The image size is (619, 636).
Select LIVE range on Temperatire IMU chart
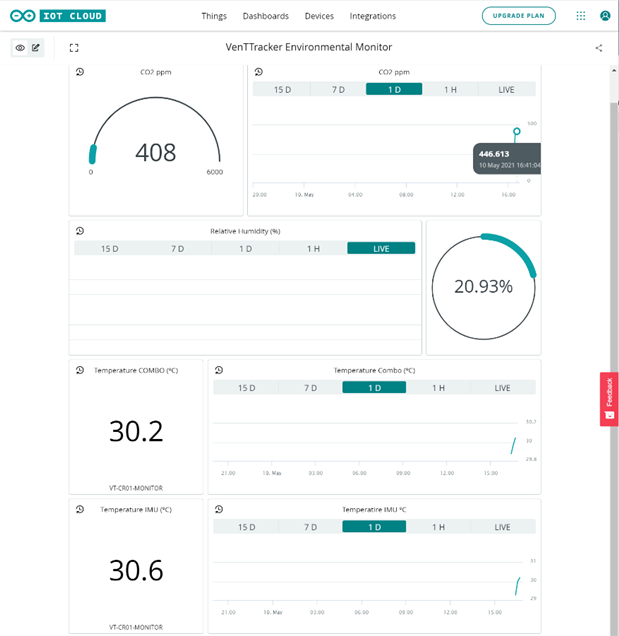tap(503, 527)
